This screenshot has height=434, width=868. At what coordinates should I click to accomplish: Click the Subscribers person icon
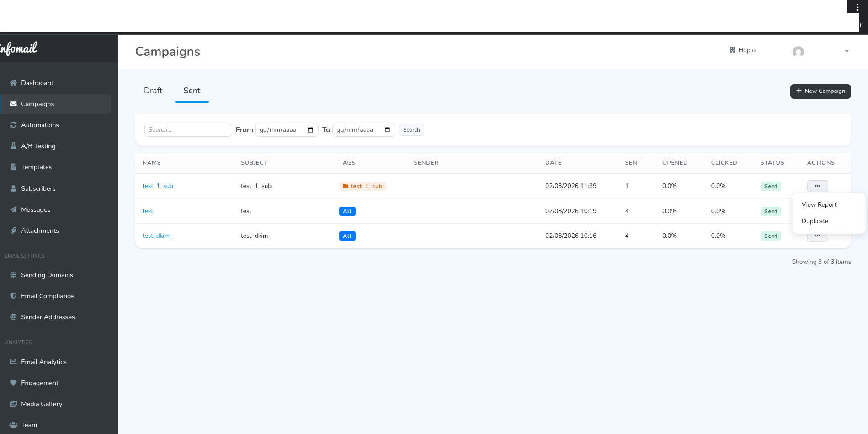tap(13, 188)
